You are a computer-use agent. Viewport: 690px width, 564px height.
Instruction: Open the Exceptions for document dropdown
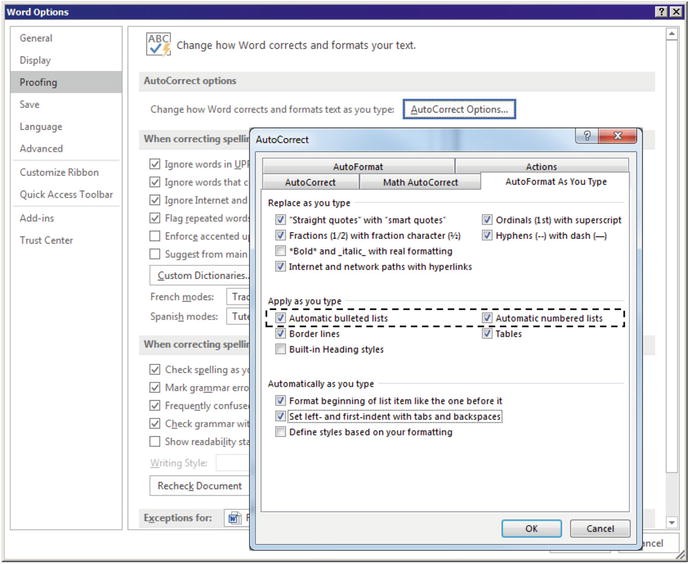(237, 518)
